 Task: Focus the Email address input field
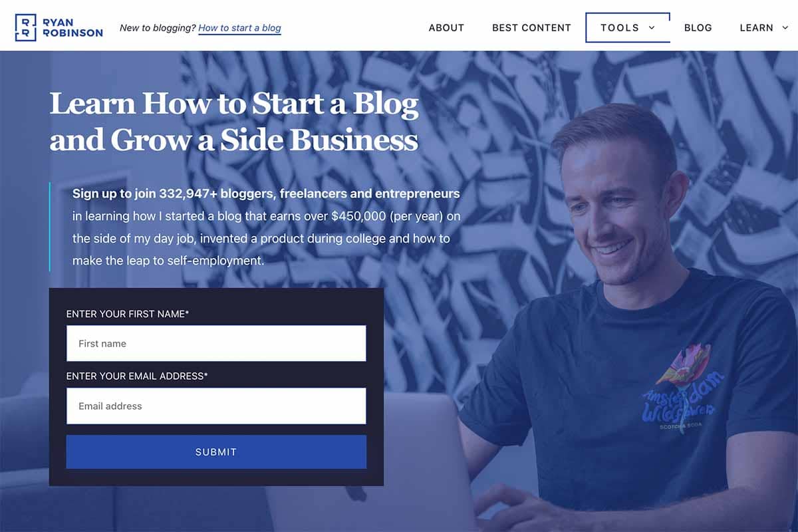click(x=216, y=406)
